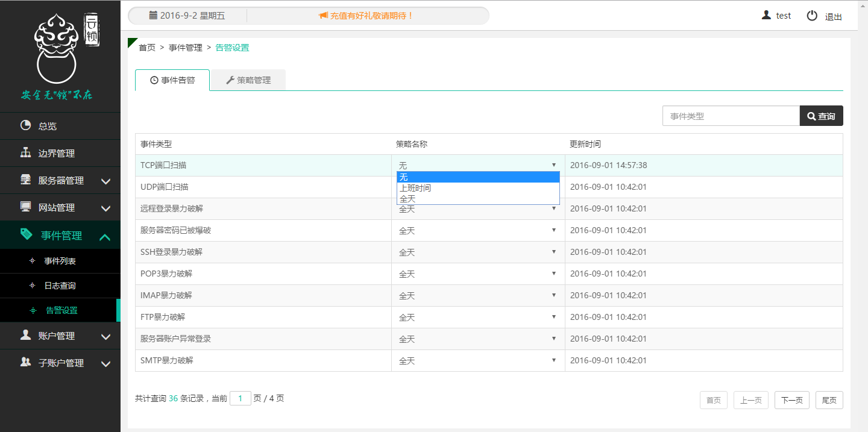Click the 下一页 pagination button
The height and width of the screenshot is (432, 868).
coord(792,400)
